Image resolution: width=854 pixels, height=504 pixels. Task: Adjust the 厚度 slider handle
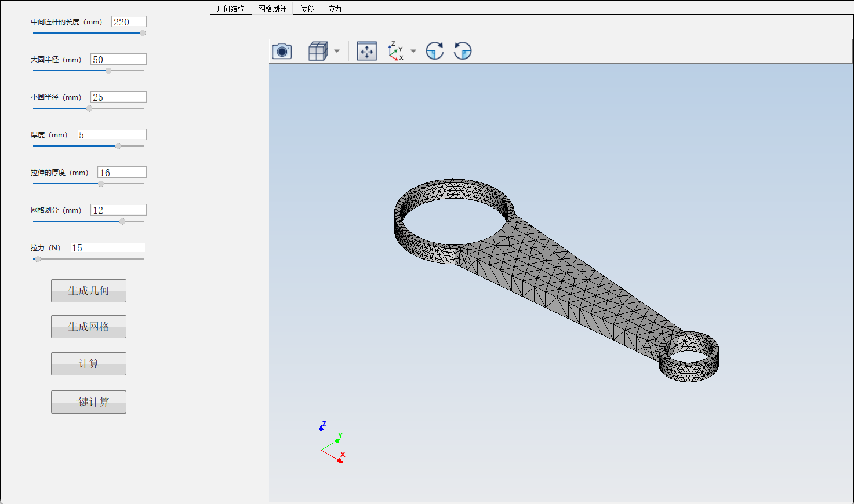(x=118, y=146)
